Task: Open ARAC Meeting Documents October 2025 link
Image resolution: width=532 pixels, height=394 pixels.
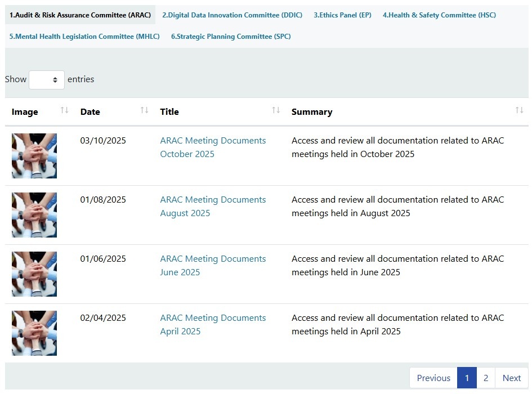Action: [x=213, y=147]
